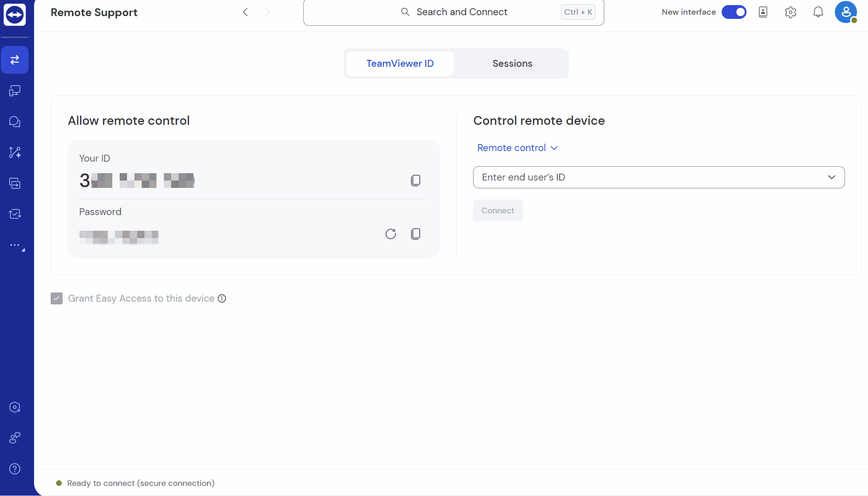
Task: Click the blurred Your ID number
Action: [137, 181]
